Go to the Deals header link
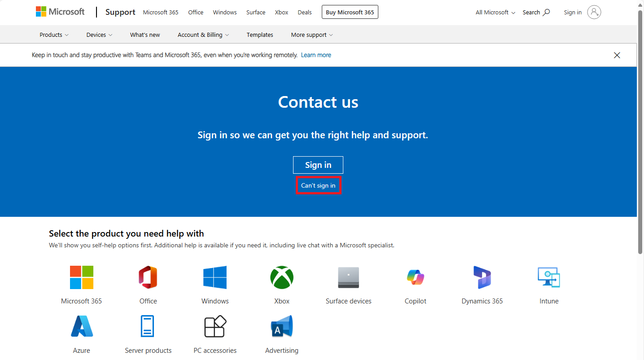Image resolution: width=644 pixels, height=360 pixels. point(305,12)
